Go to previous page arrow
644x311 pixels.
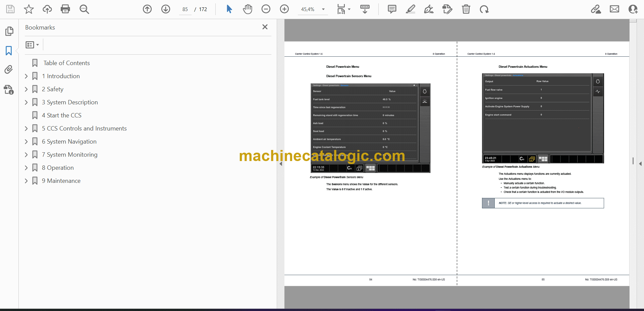tap(147, 9)
